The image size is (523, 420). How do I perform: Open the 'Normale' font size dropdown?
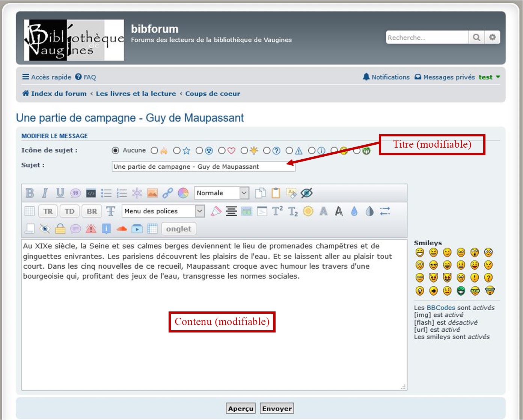tap(221, 193)
